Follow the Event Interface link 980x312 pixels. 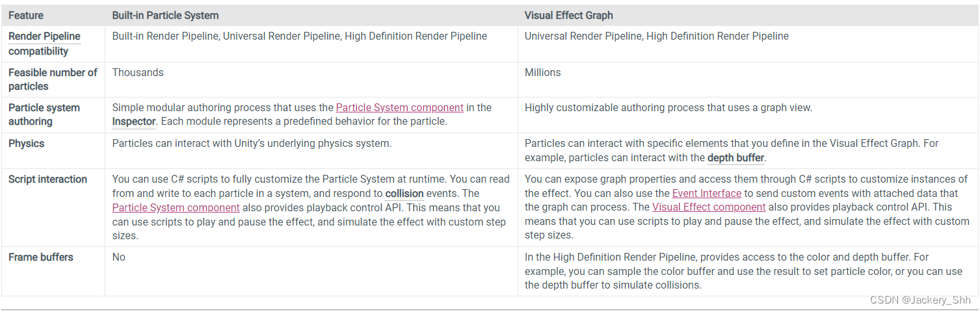[x=707, y=194]
